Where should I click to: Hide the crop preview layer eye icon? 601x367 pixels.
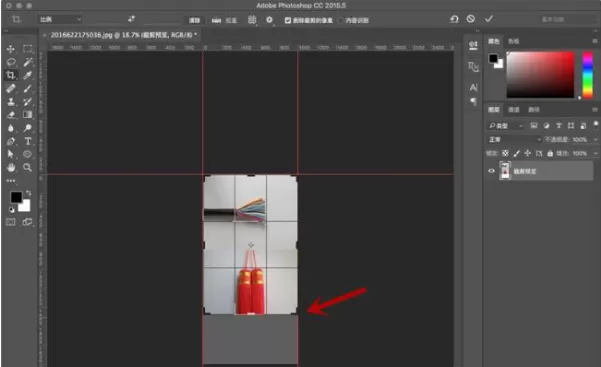[x=491, y=171]
